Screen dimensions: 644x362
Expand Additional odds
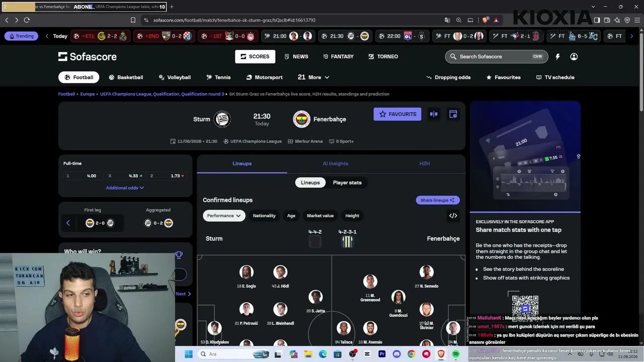pyautogui.click(x=125, y=188)
